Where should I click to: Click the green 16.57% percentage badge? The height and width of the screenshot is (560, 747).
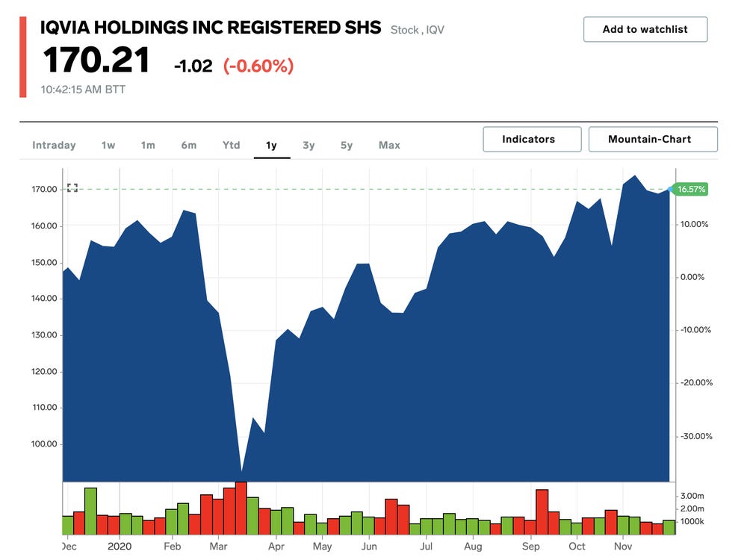691,189
